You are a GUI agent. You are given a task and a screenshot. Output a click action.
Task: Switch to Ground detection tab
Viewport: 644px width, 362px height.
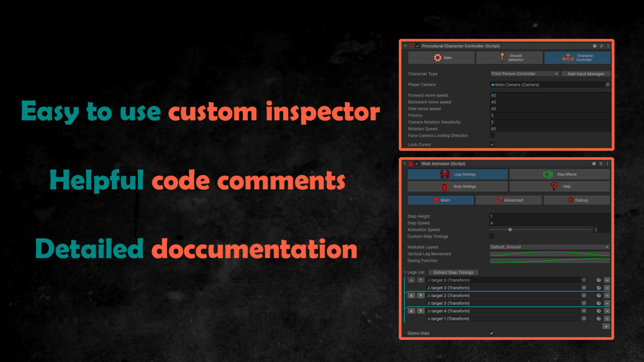509,57
